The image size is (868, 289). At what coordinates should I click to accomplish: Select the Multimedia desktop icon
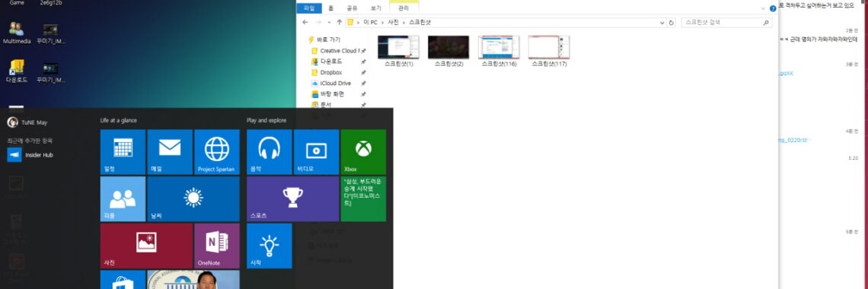17,33
